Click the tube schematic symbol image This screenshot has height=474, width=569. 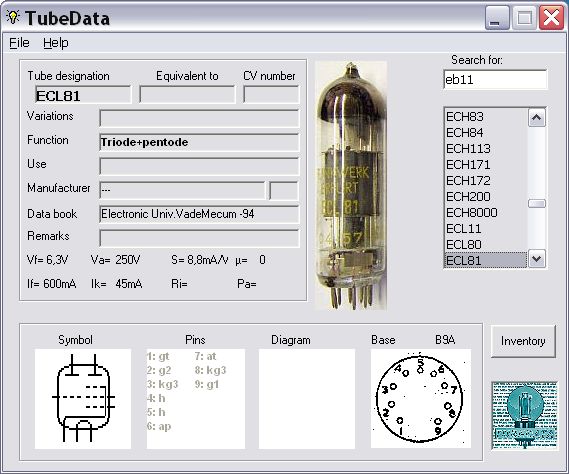[83, 399]
